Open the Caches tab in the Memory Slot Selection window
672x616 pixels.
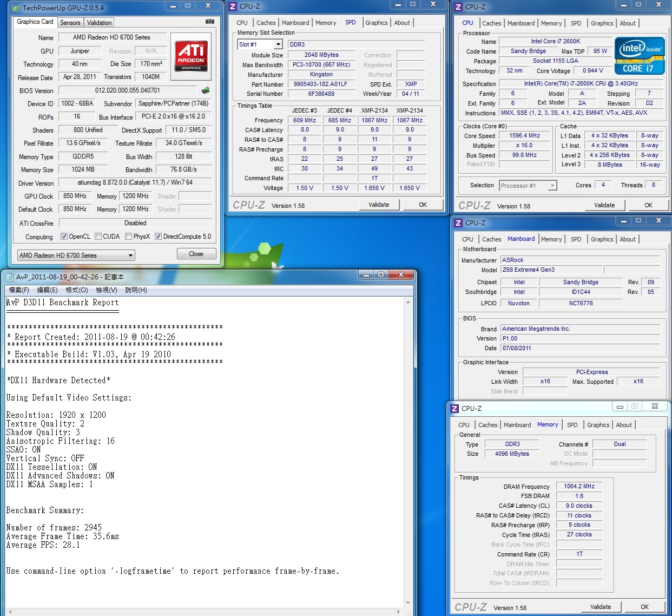[x=266, y=23]
